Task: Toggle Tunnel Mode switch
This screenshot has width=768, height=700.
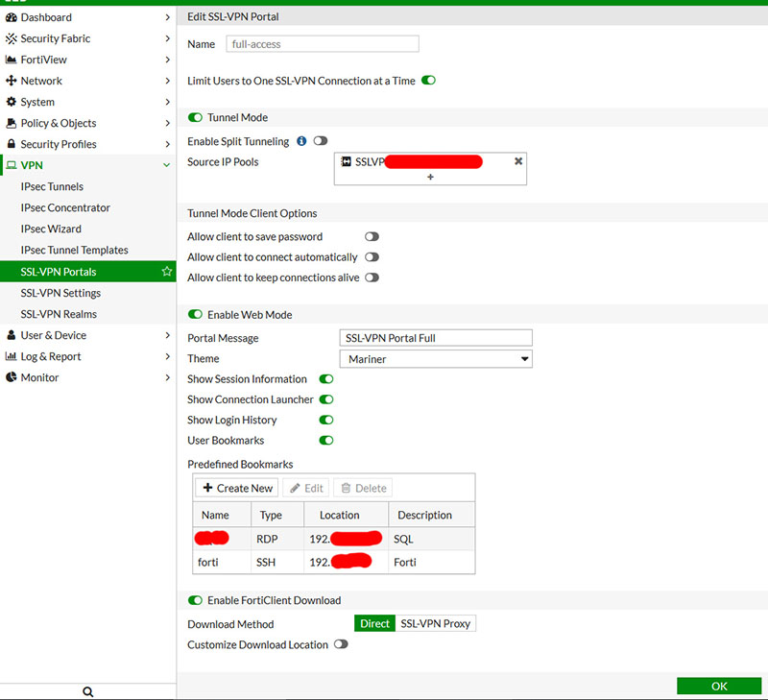Action: click(x=195, y=117)
